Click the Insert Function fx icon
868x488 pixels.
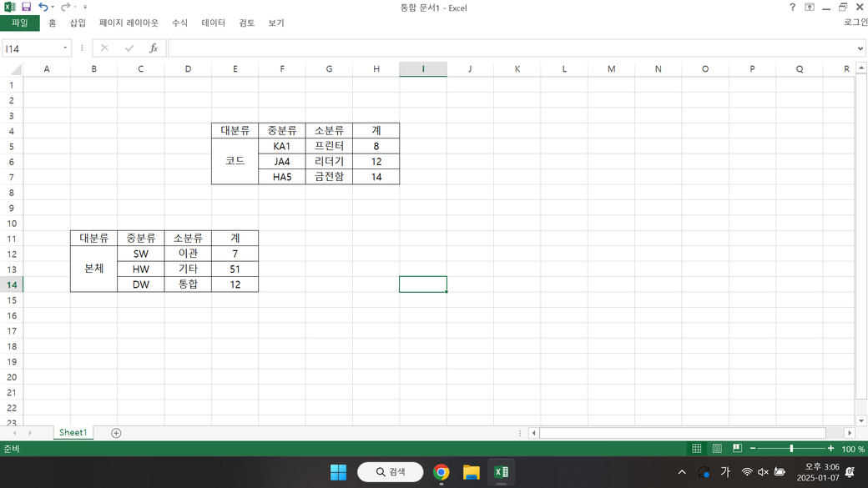154,48
